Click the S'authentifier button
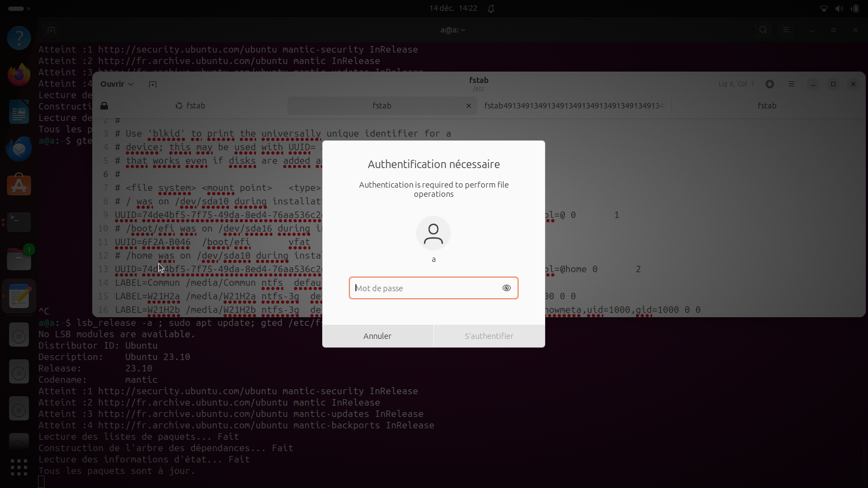 click(489, 336)
